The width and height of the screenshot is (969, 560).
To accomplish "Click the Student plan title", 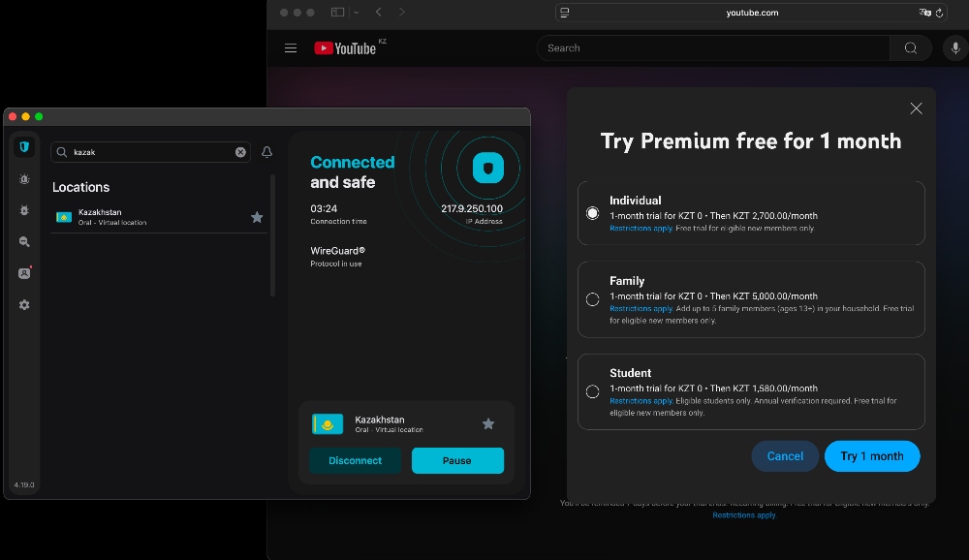I will click(x=631, y=373).
